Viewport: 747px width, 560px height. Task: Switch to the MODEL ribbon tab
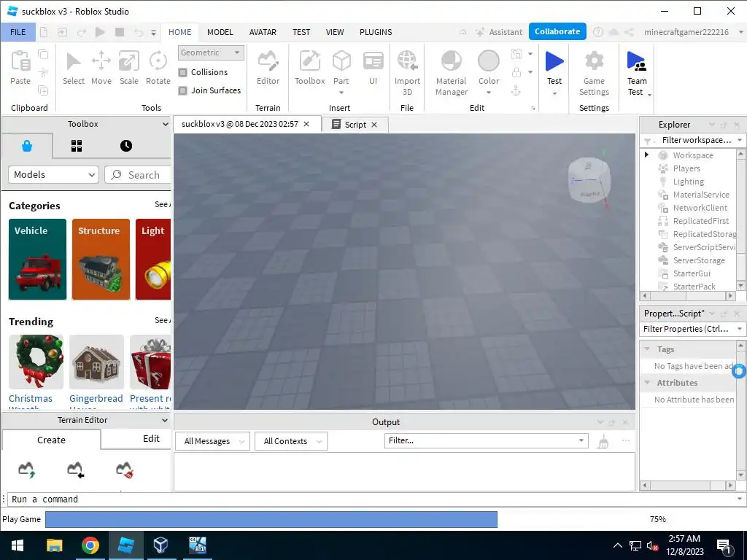pyautogui.click(x=220, y=32)
